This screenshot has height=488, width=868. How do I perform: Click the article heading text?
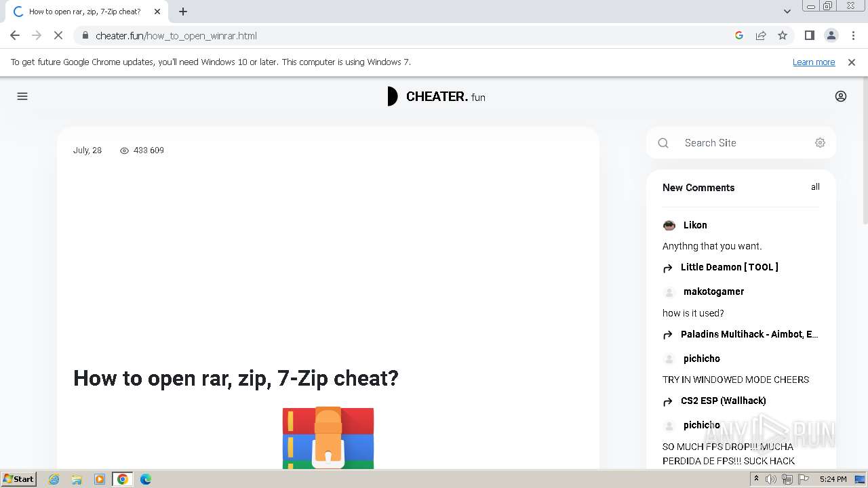click(236, 378)
